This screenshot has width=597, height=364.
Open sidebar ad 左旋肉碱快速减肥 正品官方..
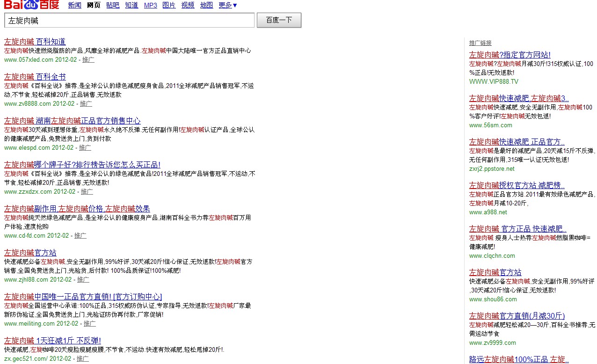click(x=517, y=142)
